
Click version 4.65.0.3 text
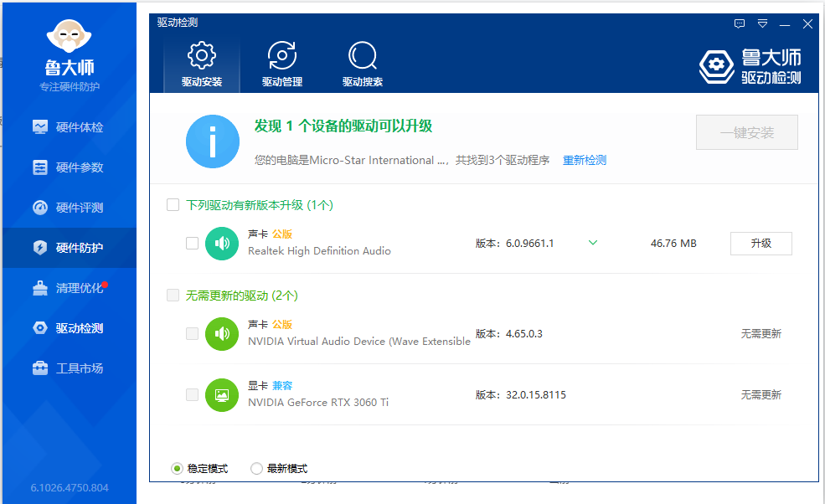click(524, 333)
